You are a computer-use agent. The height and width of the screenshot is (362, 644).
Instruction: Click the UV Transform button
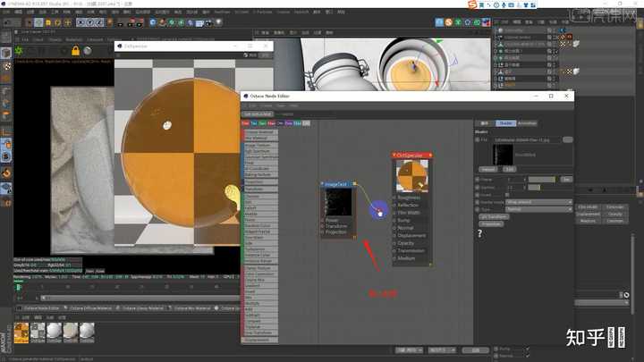tap(493, 216)
